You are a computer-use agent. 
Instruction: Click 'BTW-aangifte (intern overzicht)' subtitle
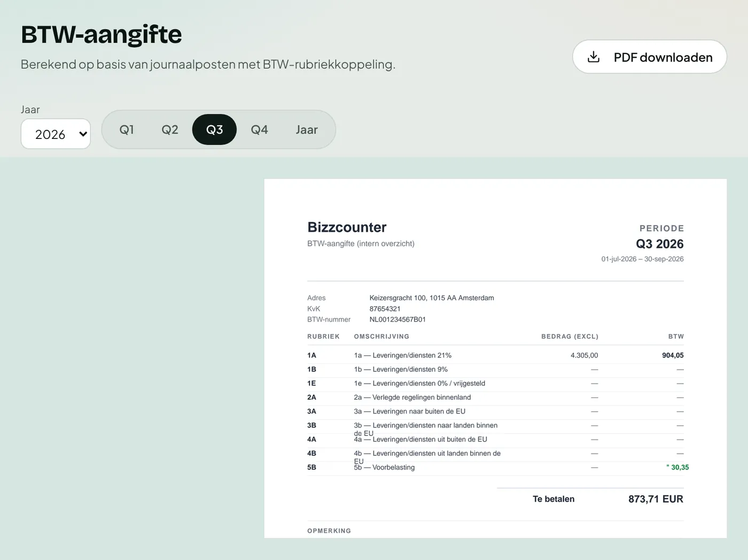click(361, 244)
